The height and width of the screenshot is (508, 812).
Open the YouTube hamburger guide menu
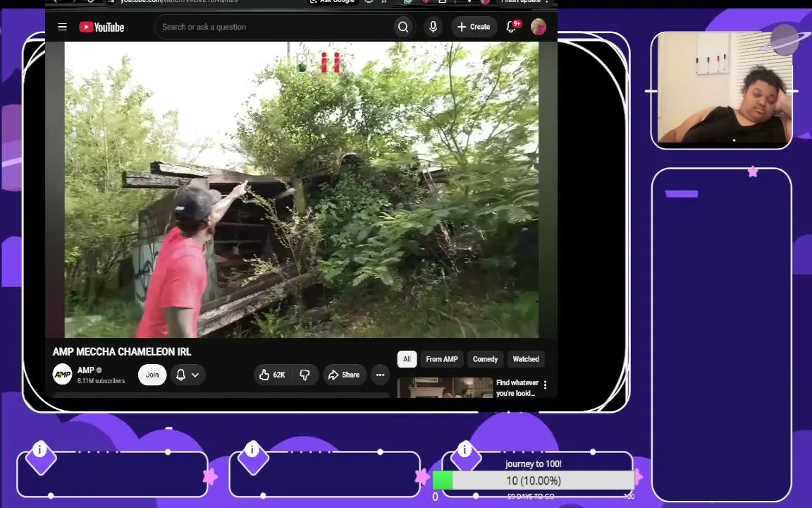pos(62,27)
